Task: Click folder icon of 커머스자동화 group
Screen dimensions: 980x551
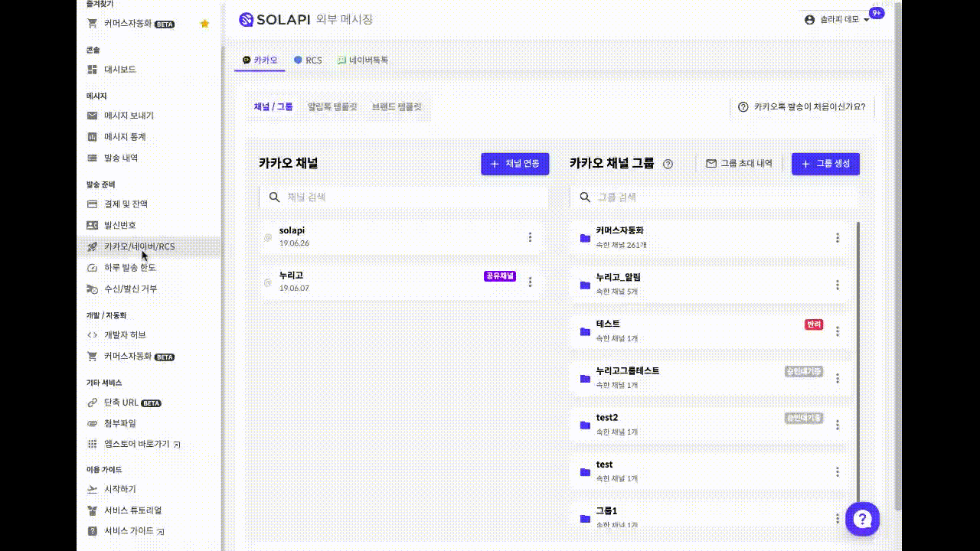Action: [x=585, y=239]
